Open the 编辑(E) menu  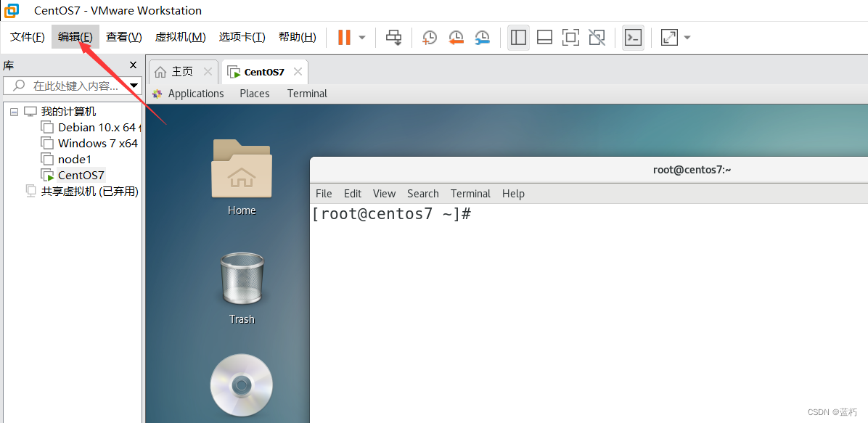pos(75,37)
